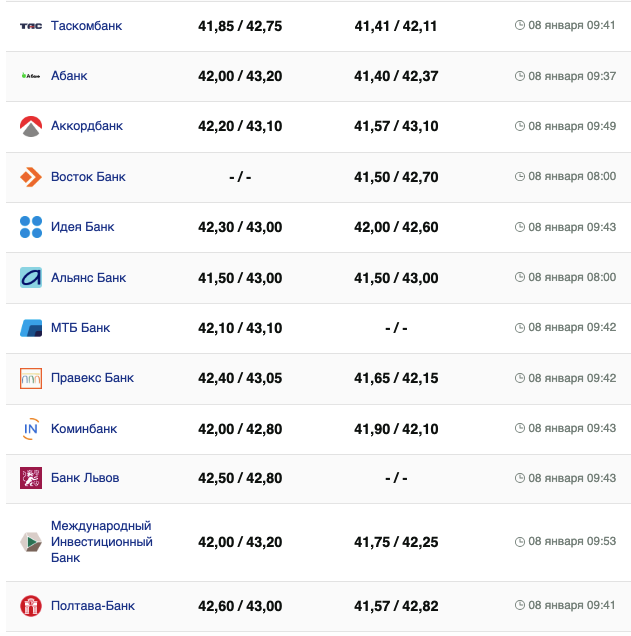Open the Абанк bank link
631x636 pixels.
coord(69,76)
